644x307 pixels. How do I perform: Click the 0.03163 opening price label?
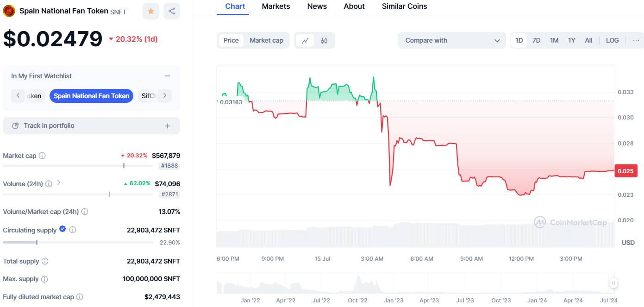click(x=230, y=102)
